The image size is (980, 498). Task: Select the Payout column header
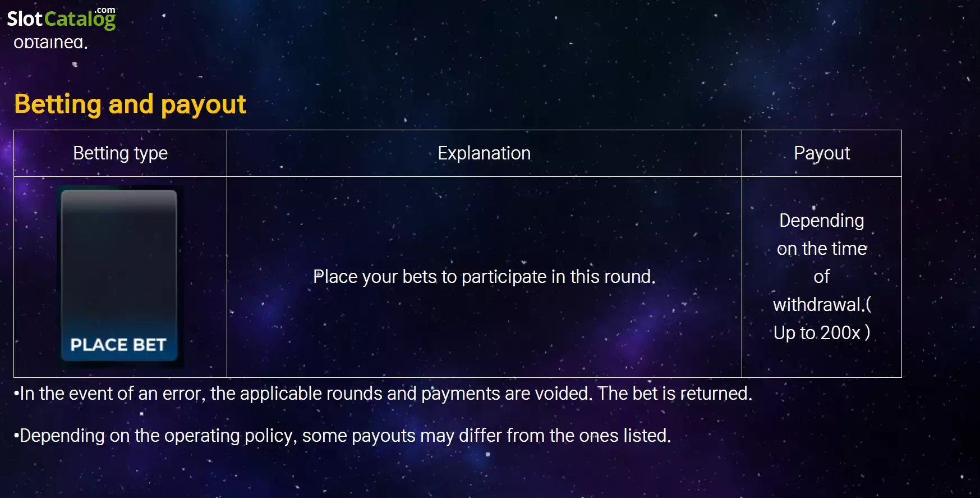(822, 153)
